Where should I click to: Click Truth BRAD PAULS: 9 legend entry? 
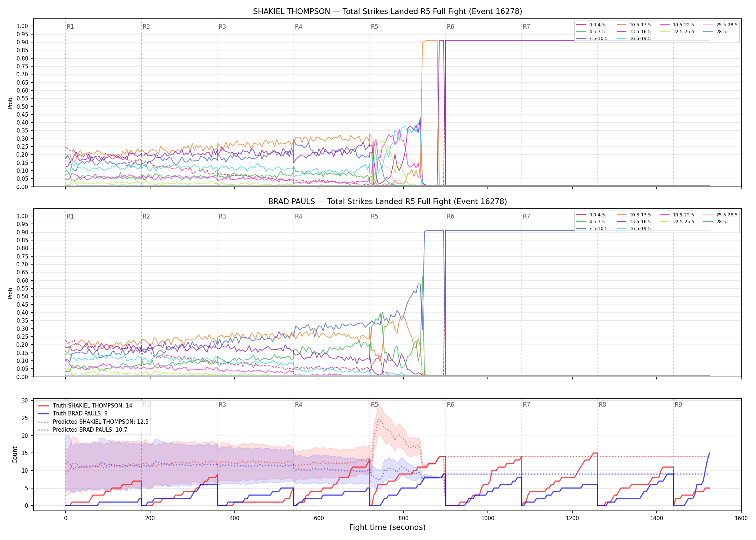73,414
